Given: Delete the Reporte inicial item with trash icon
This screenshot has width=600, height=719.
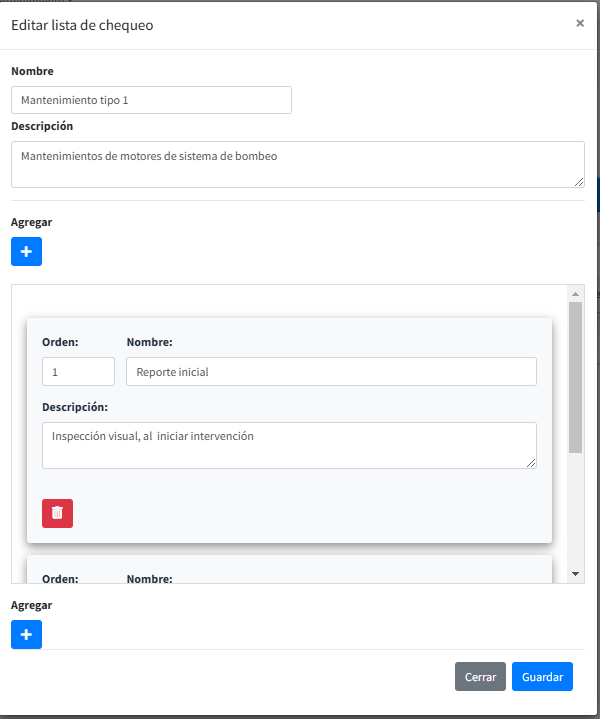Looking at the screenshot, I should [x=57, y=513].
